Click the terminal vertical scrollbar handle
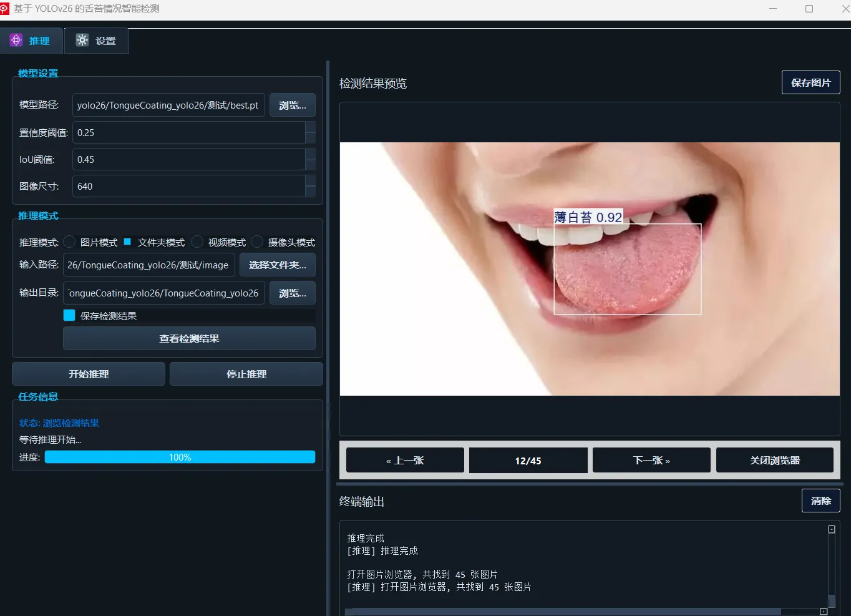Image resolution: width=851 pixels, height=616 pixels. coord(832,600)
